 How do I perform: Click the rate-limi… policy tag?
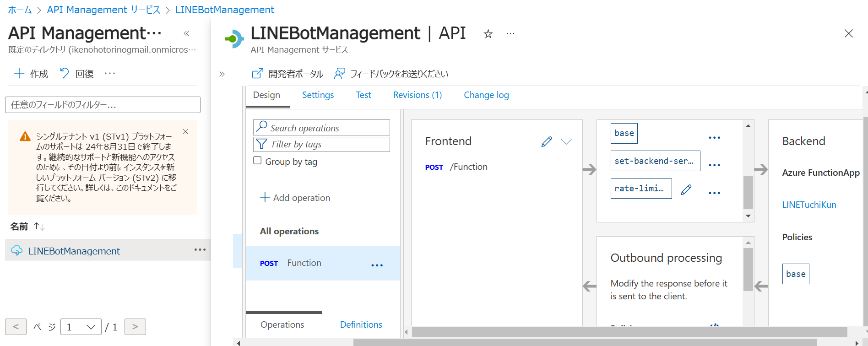pos(641,189)
